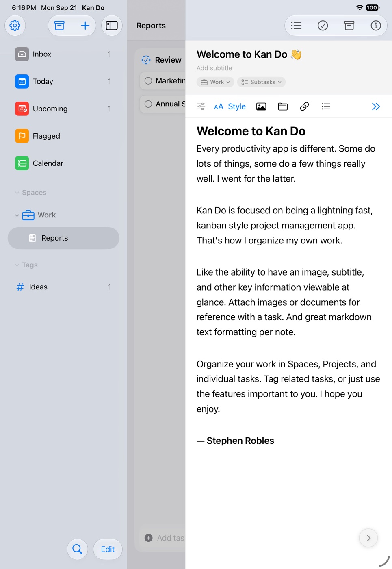
Task: Open Upcoming list
Action: 63,109
